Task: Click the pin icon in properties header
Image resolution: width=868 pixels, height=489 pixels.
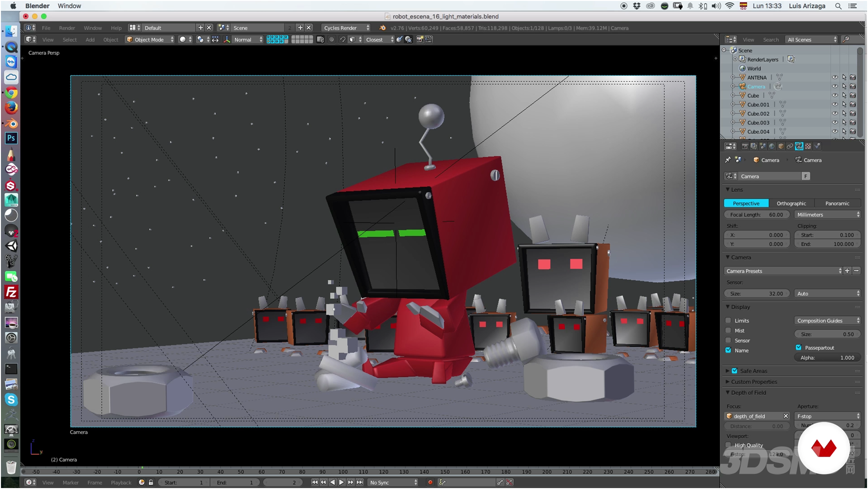Action: click(728, 160)
